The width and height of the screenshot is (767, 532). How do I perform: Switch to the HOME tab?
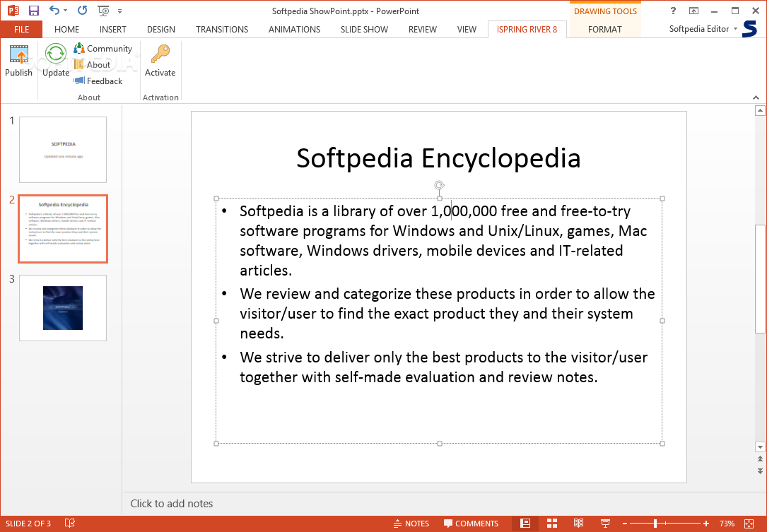click(66, 30)
